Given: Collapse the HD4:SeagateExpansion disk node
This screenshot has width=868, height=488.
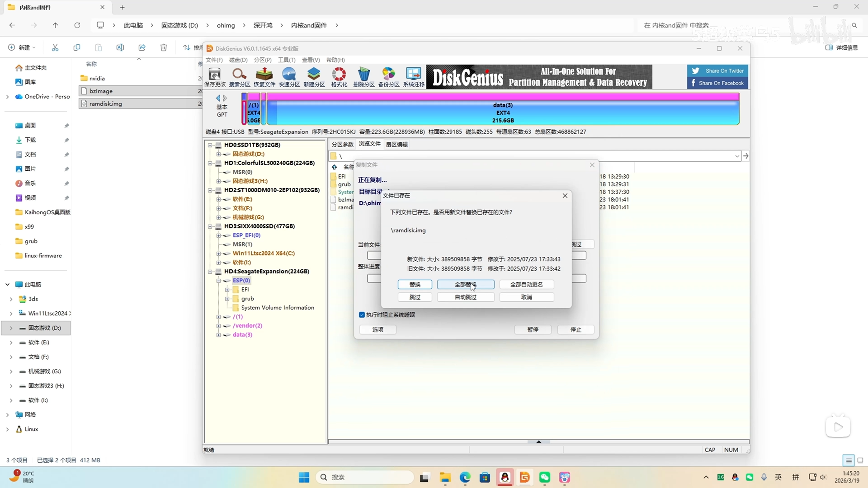Looking at the screenshot, I should point(210,272).
